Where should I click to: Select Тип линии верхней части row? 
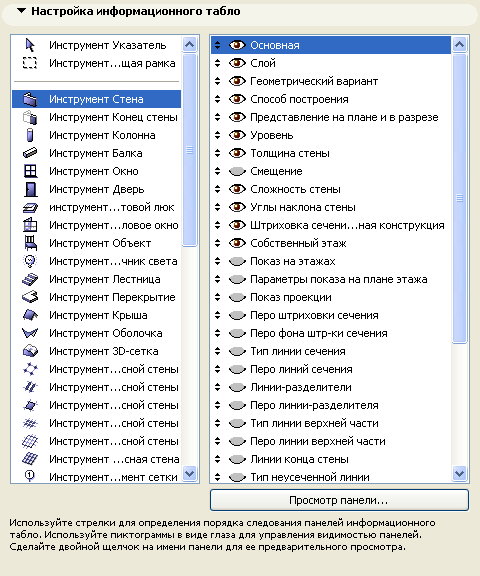click(x=331, y=423)
